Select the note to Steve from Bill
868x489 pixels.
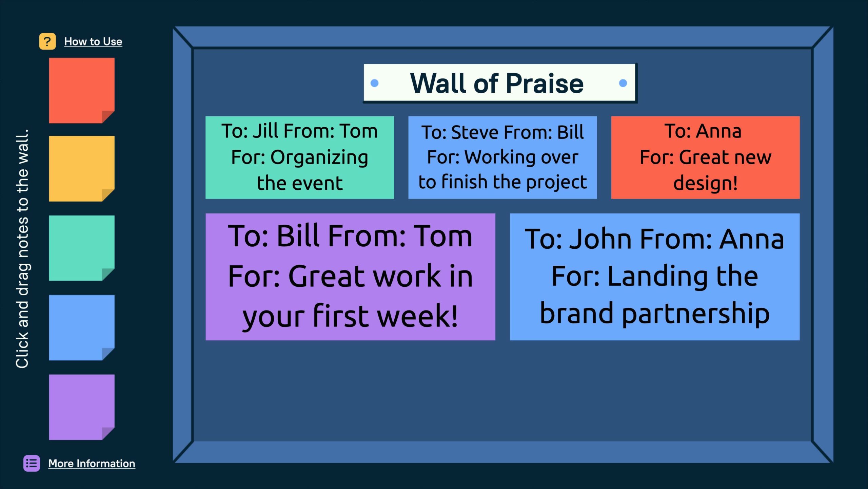tap(502, 157)
